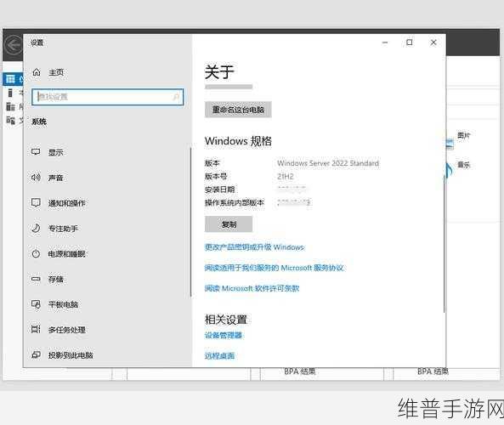Open Focus assist (专注助手)
Image resolution: width=504 pixels, height=425 pixels.
tap(54, 229)
